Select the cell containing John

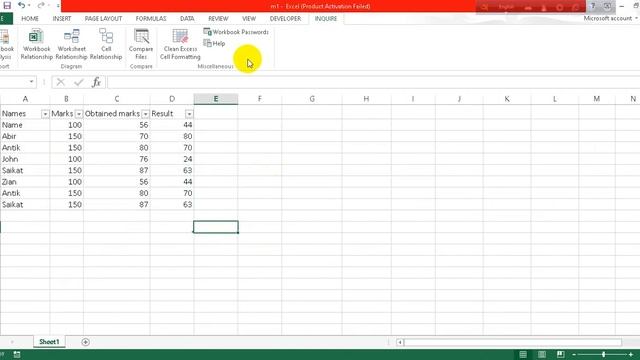(25, 159)
